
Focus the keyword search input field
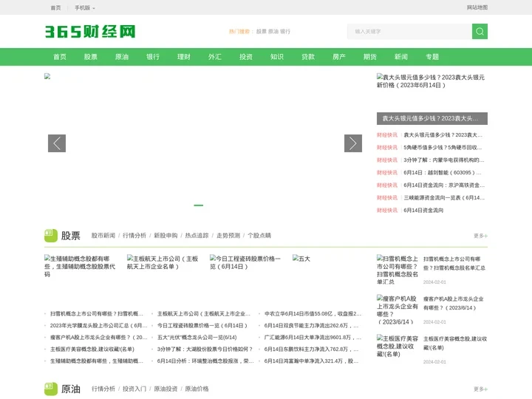409,32
